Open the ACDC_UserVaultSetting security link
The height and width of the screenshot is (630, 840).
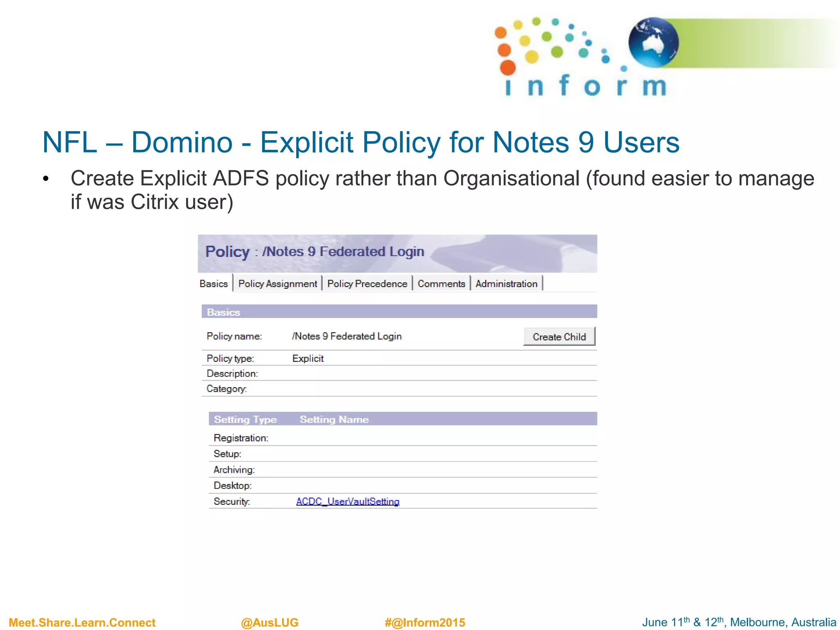pos(348,501)
